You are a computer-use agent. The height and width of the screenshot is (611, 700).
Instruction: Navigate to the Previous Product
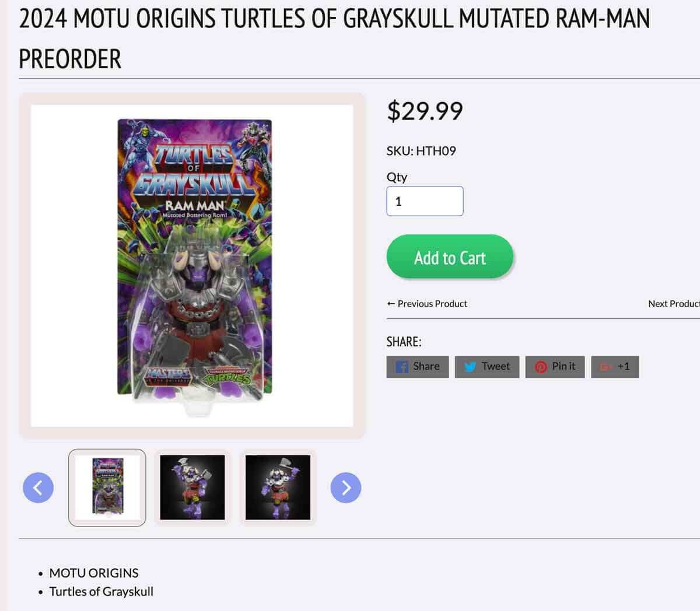coord(427,304)
